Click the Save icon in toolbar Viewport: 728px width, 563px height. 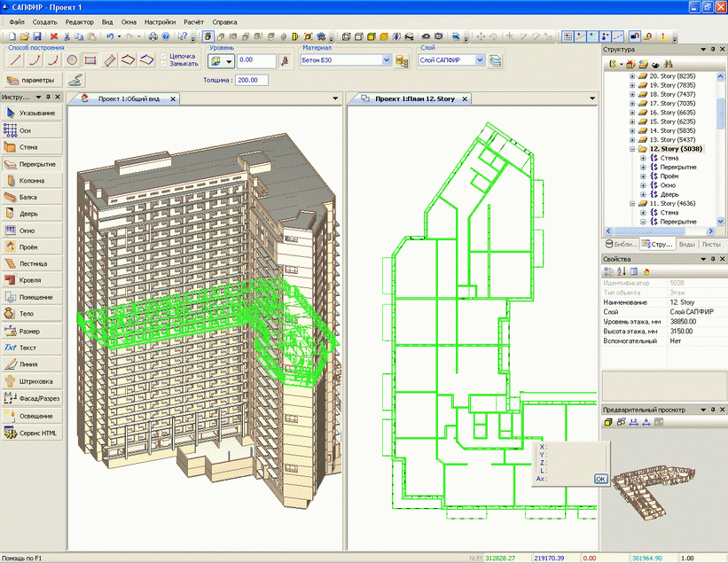pyautogui.click(x=37, y=36)
